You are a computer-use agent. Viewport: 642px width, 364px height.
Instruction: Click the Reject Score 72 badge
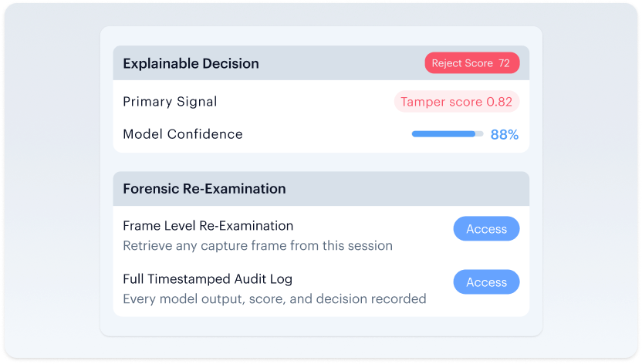(472, 63)
